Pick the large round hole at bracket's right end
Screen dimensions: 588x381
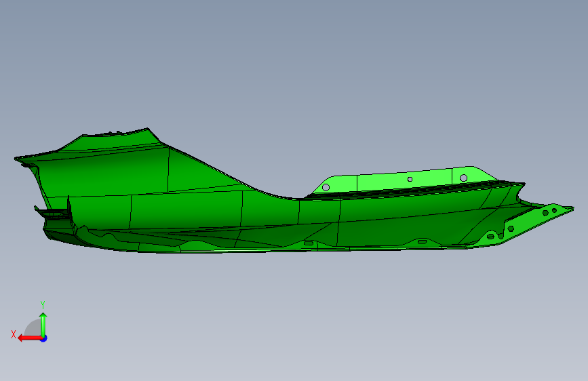[463, 178]
